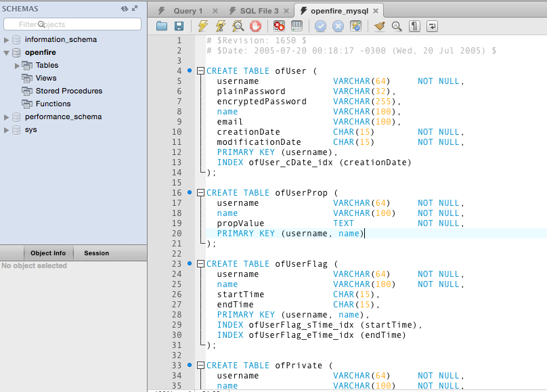Click the performance_schema database icon

(x=16, y=117)
